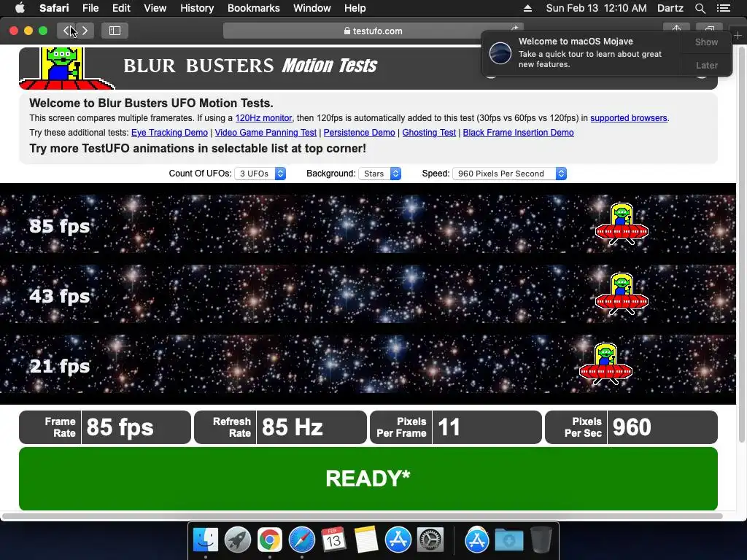Click the Pixels Per Frame 11 readout

pyautogui.click(x=456, y=427)
